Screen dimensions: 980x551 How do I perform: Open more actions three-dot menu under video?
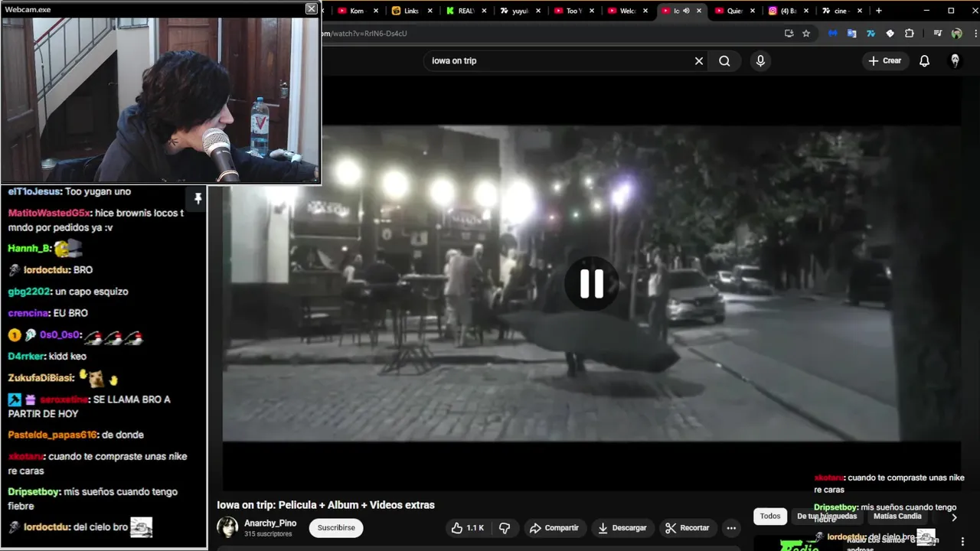click(731, 528)
